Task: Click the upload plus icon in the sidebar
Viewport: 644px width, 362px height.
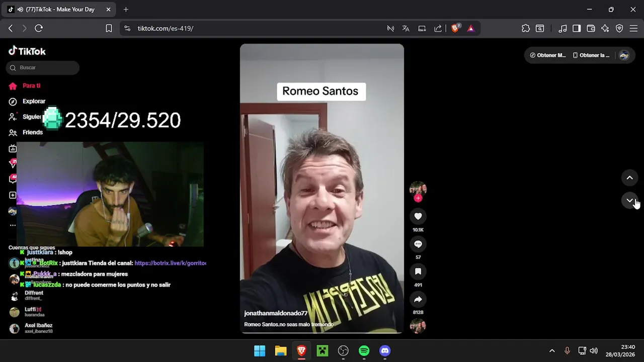Action: [13, 195]
